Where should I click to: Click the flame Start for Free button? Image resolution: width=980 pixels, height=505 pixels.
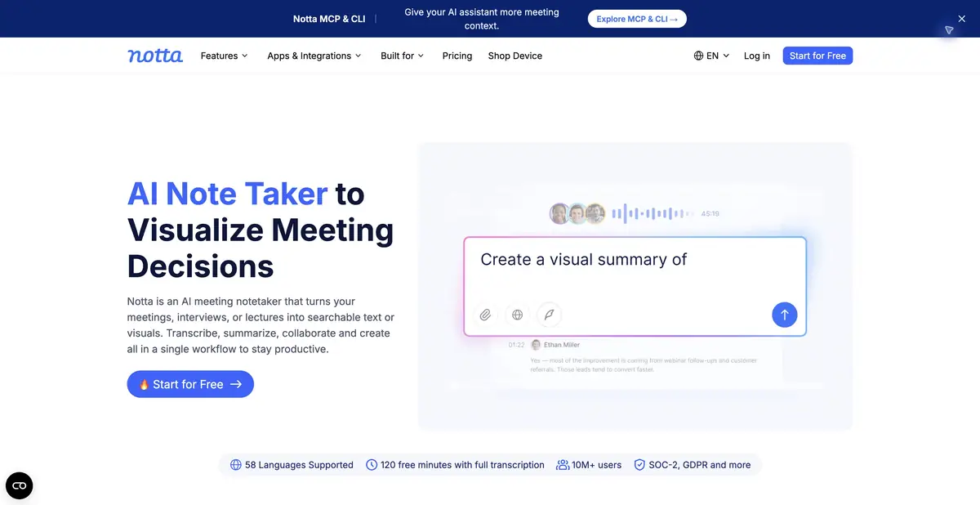click(190, 384)
